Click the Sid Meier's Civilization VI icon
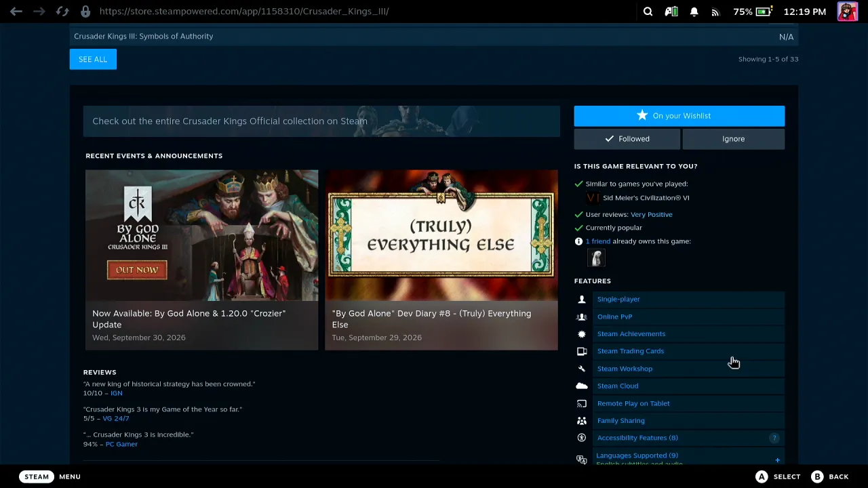The image size is (868, 488). pos(593,198)
